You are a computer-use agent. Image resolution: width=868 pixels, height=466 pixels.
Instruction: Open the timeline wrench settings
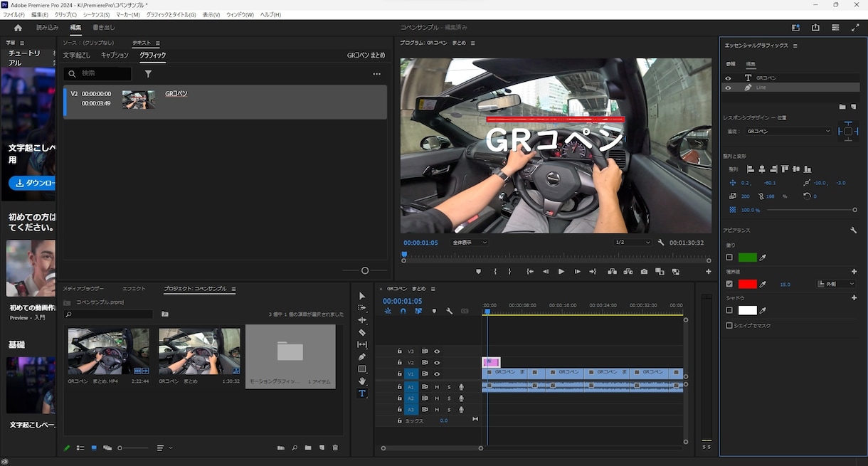tap(450, 311)
